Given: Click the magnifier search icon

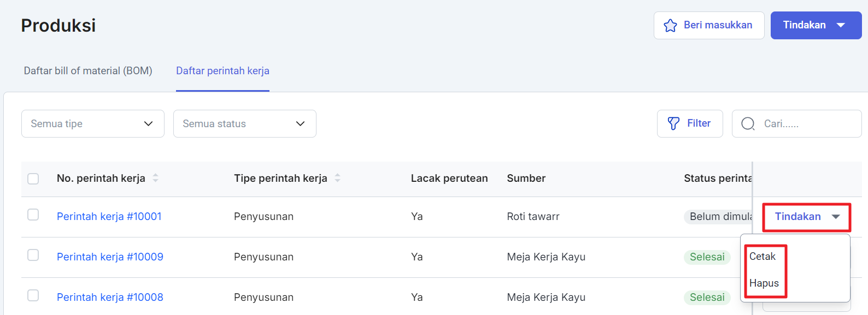Looking at the screenshot, I should (748, 124).
